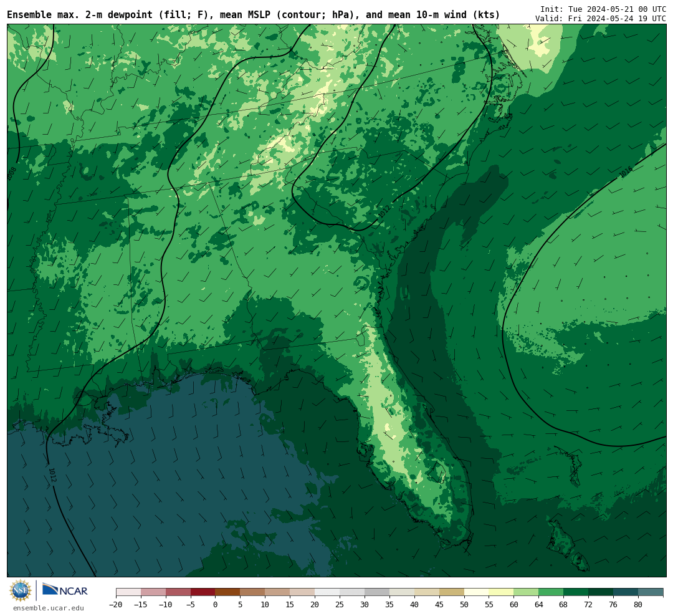Click the 0 to 5 brown swatch
Screen dimensions: 673x616
(x=228, y=592)
